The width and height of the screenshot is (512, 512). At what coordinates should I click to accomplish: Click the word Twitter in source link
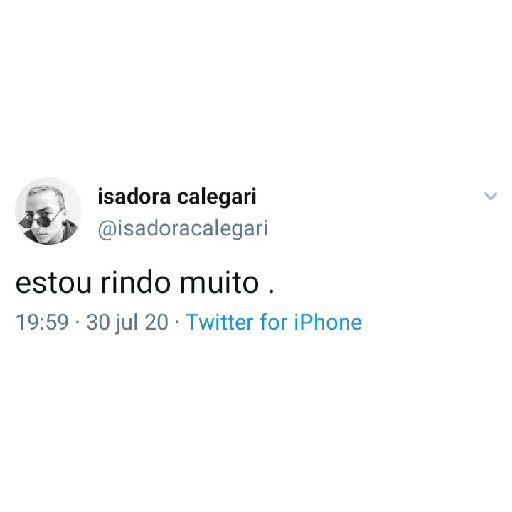pos(220,322)
